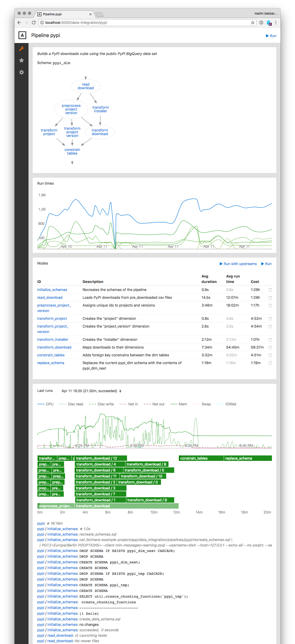The height and width of the screenshot is (644, 295).
Task: Click the info extension icon beside bookmark star
Action: click(261, 23)
